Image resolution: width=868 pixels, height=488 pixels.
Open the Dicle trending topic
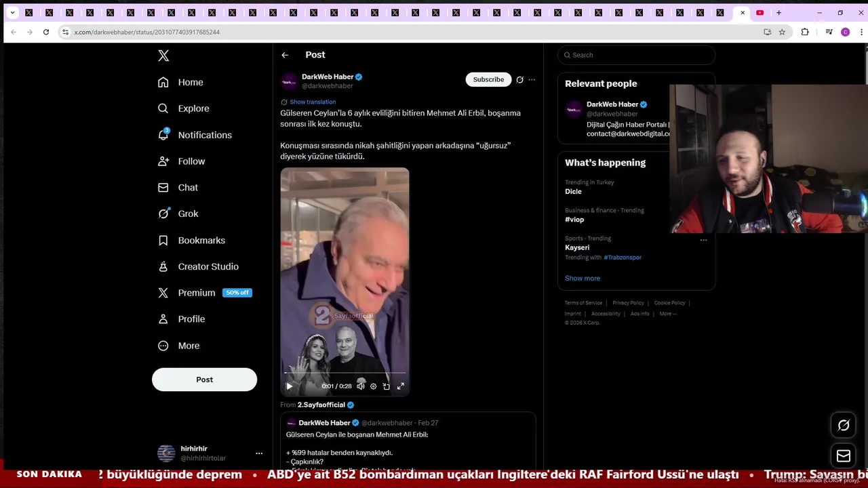coord(573,192)
